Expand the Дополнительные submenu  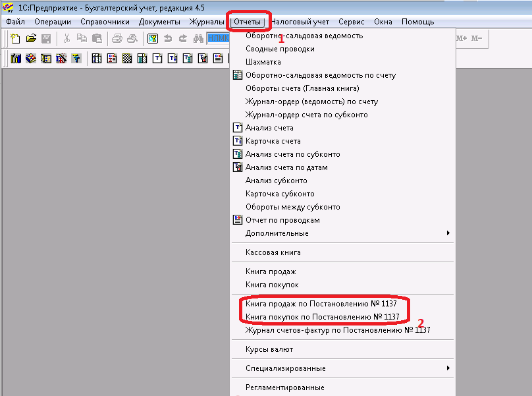[342, 233]
